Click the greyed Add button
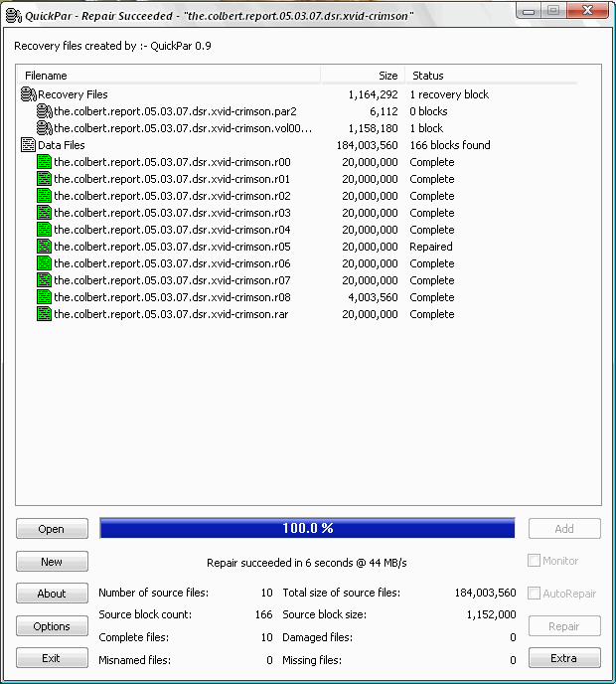This screenshot has width=616, height=684. click(x=564, y=529)
